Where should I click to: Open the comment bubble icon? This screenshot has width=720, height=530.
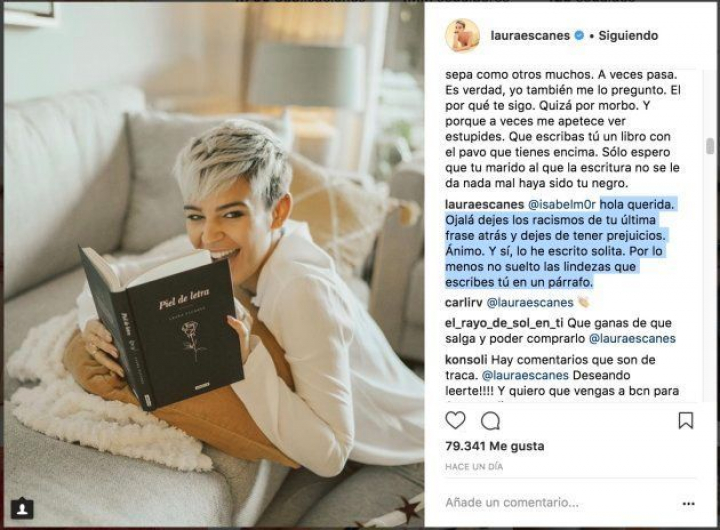(x=490, y=420)
